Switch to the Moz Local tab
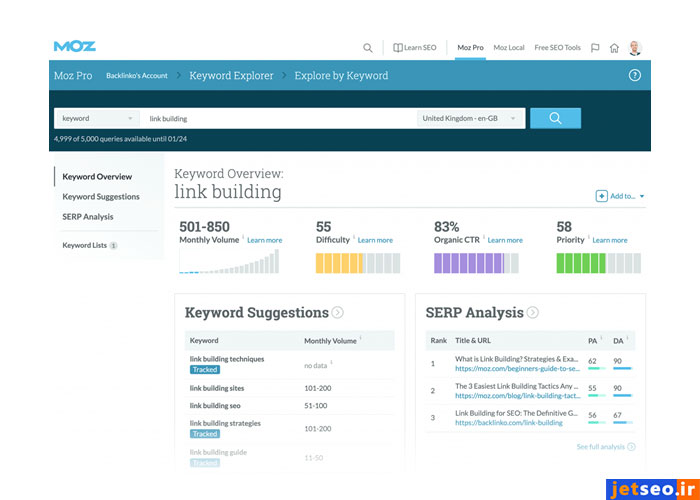 [508, 48]
